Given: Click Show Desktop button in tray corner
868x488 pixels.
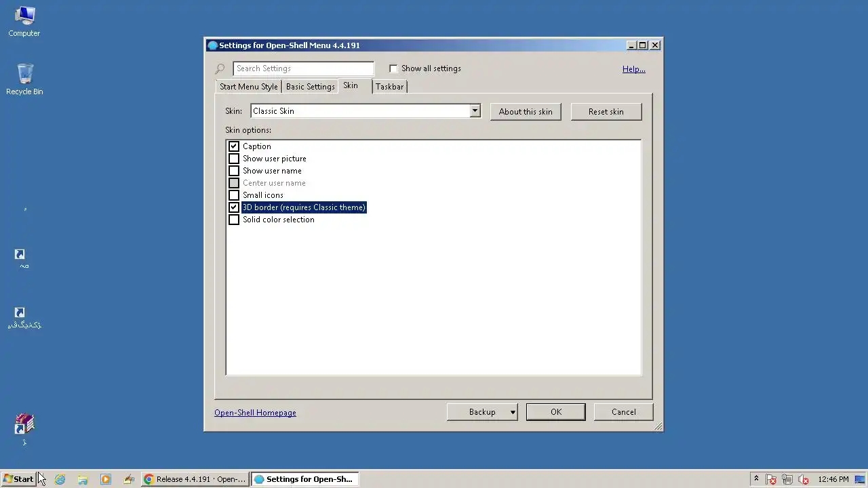Looking at the screenshot, I should [861, 479].
